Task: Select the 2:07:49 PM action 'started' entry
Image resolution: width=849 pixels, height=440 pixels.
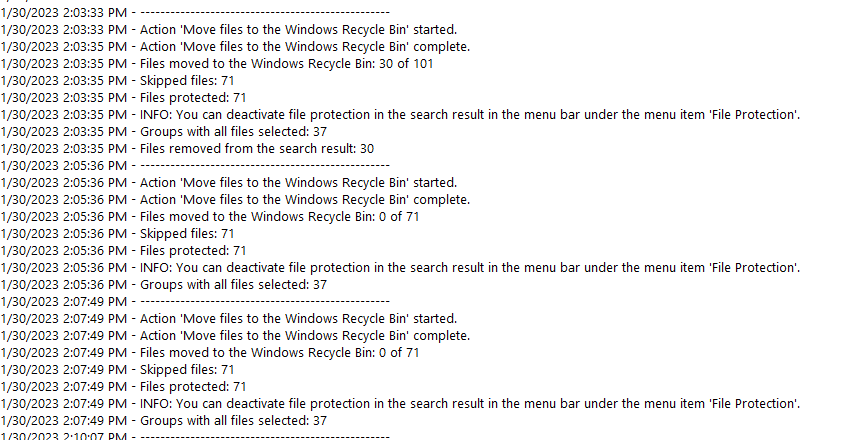Action: click(x=228, y=318)
